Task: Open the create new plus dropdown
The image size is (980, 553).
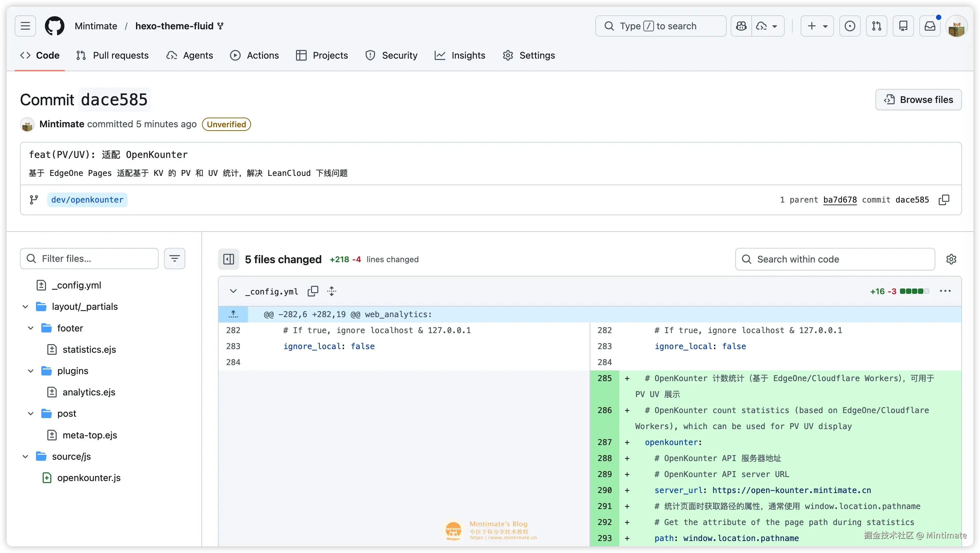Action: click(817, 26)
